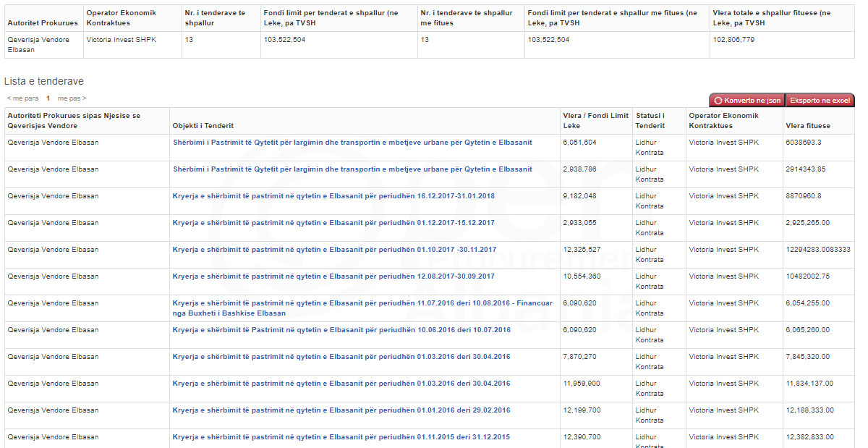The image size is (868, 448).
Task: Open tender for period 10.06.2016 deri 10.07.2016
Action: [341, 330]
